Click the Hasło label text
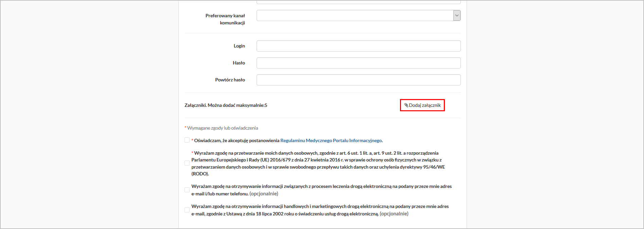The width and height of the screenshot is (644, 229). [239, 63]
